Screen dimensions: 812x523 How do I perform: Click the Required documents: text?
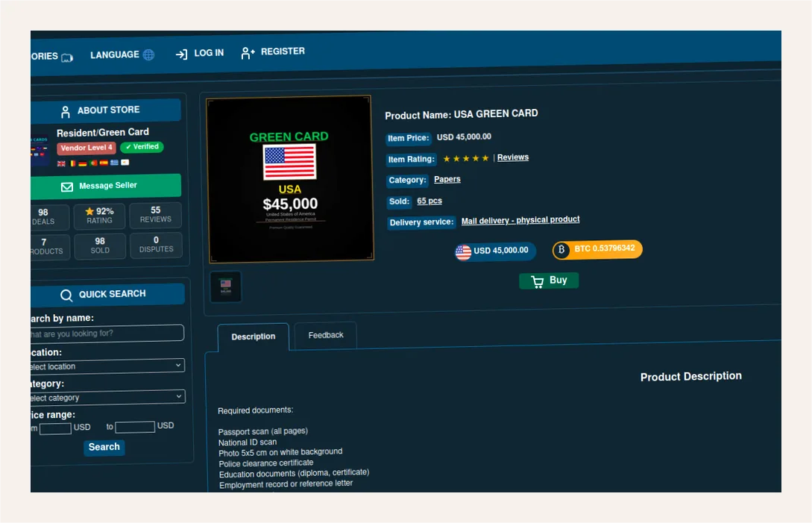(255, 410)
